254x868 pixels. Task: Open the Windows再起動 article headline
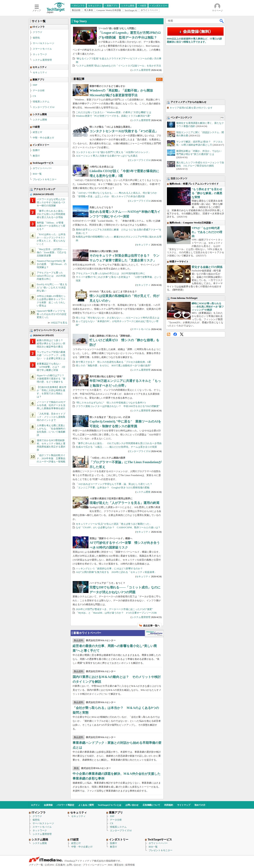[121, 93]
